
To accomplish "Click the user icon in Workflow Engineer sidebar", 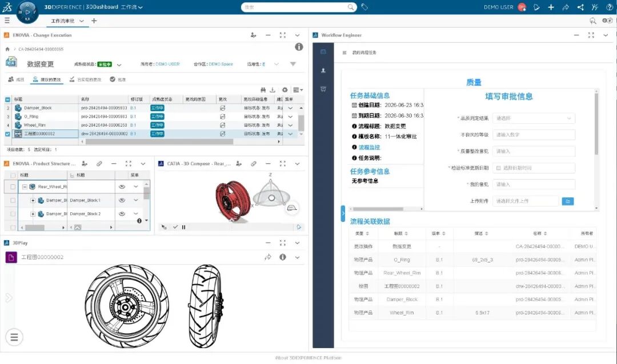I will [323, 71].
